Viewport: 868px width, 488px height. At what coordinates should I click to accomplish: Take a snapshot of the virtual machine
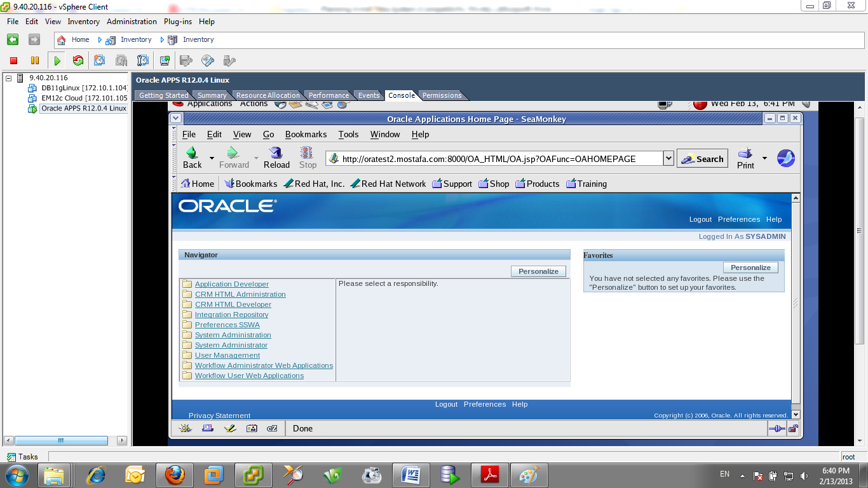coord(98,60)
